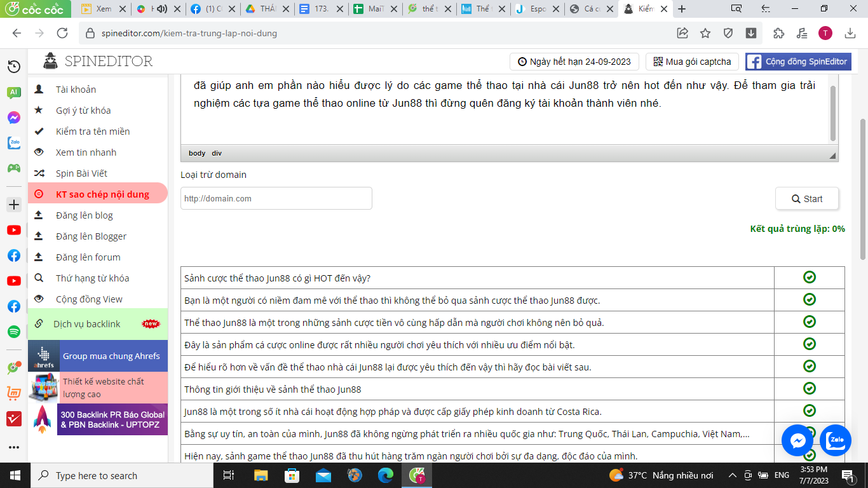The height and width of the screenshot is (488, 868).
Task: Open Task View on the taskbar
Action: coord(229,475)
